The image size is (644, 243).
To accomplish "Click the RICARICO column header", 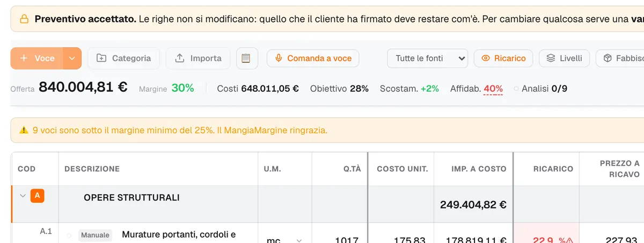I will 553,169.
